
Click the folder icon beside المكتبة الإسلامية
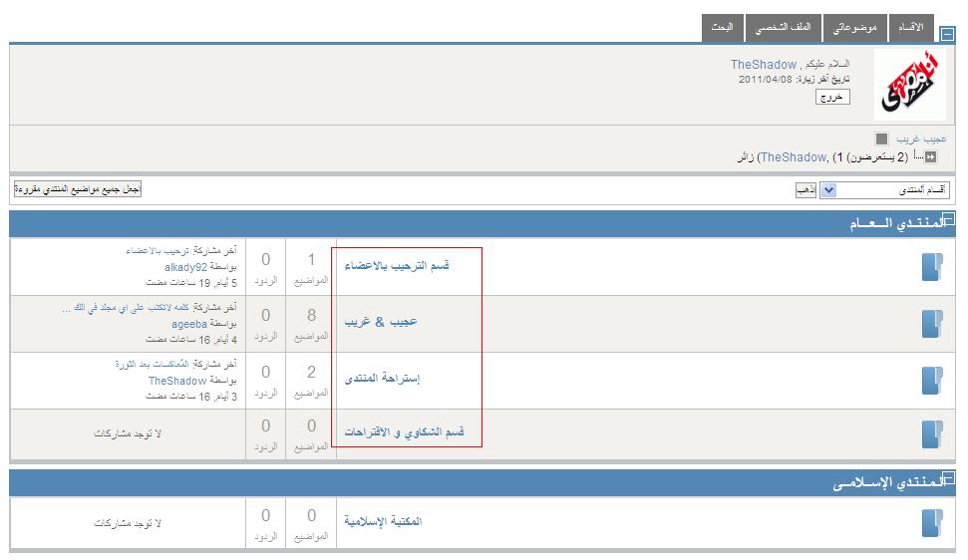(932, 523)
